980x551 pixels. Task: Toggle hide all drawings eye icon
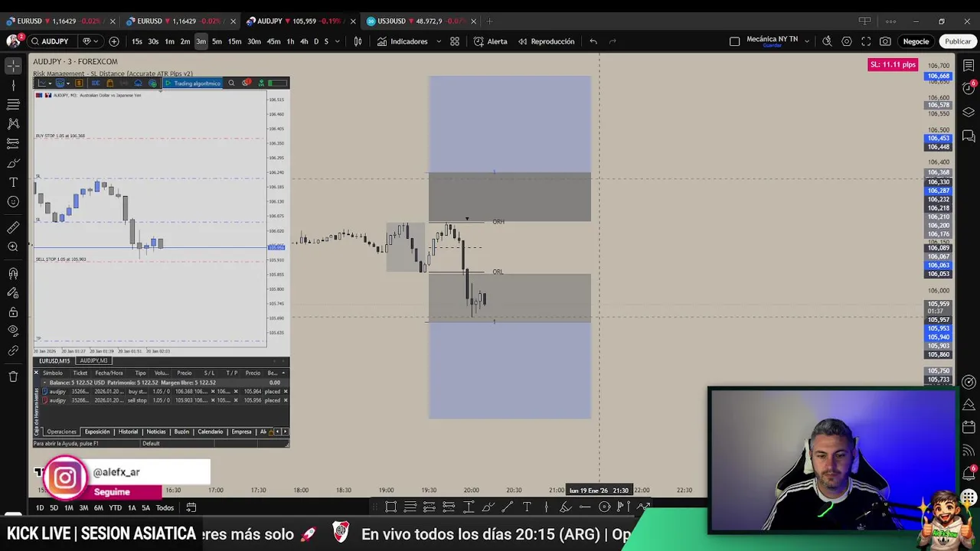[13, 331]
